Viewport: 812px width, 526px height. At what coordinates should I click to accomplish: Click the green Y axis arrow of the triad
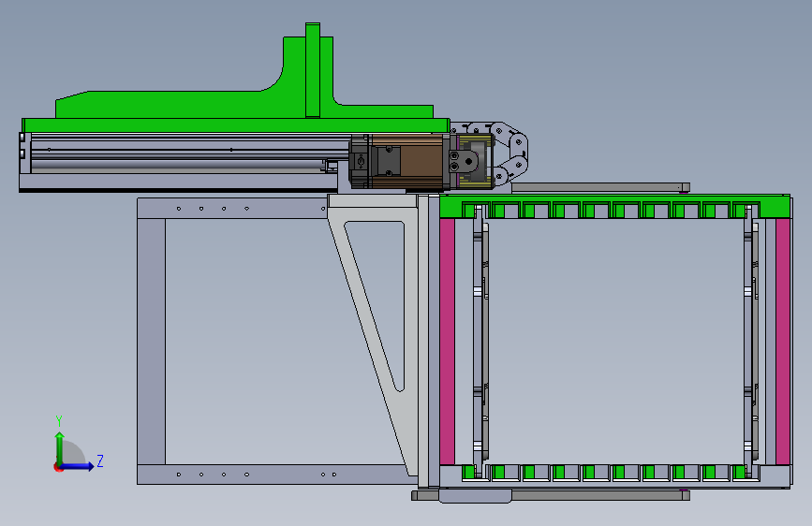click(60, 447)
